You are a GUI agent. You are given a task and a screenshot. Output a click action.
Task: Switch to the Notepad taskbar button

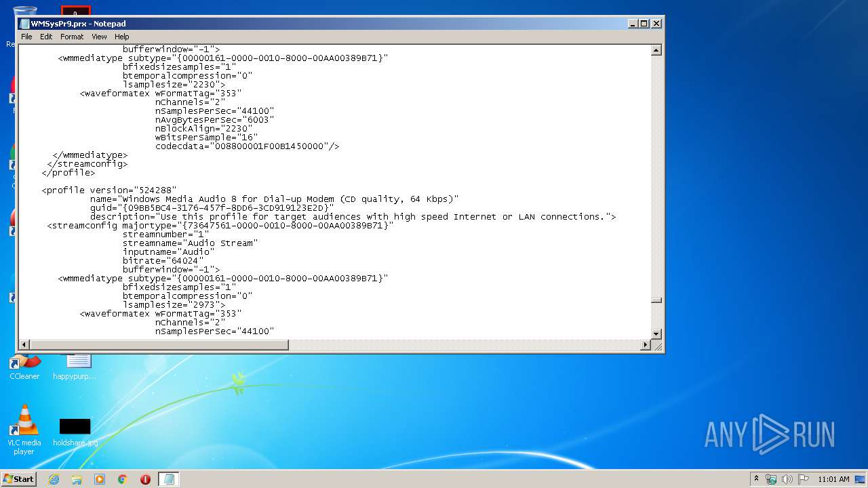pyautogui.click(x=169, y=479)
